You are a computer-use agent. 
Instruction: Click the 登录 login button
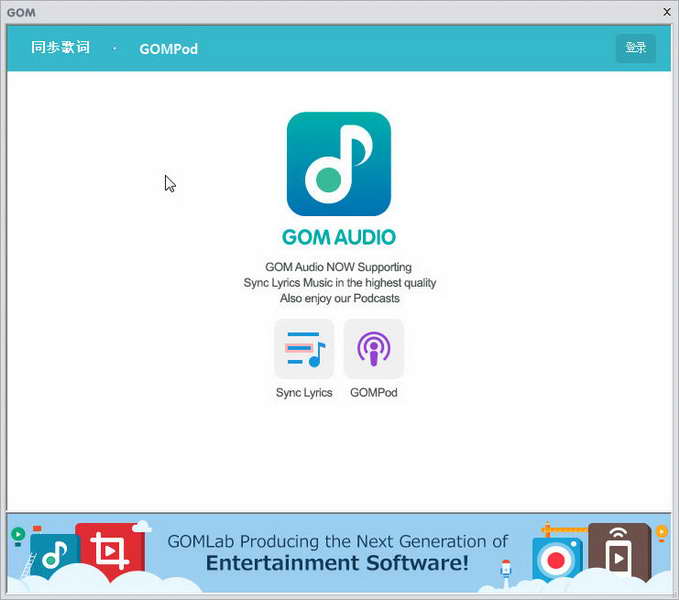point(636,48)
